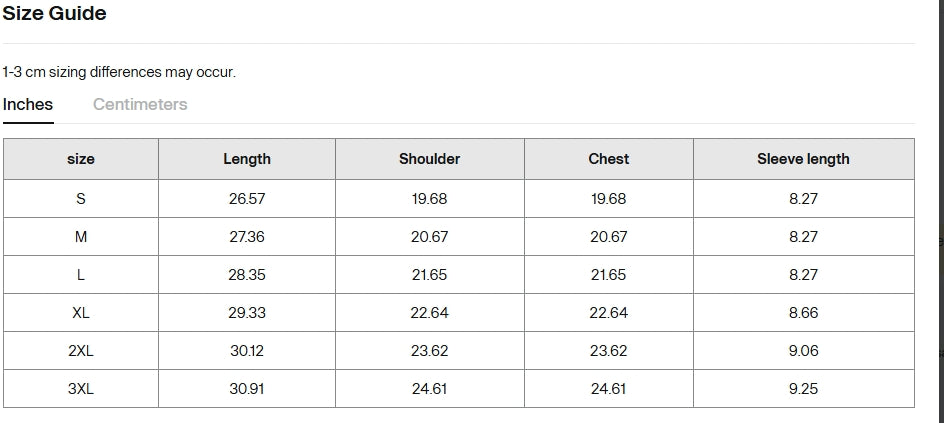This screenshot has height=423, width=944.
Task: Switch to the Centimeters tab
Action: 140,104
